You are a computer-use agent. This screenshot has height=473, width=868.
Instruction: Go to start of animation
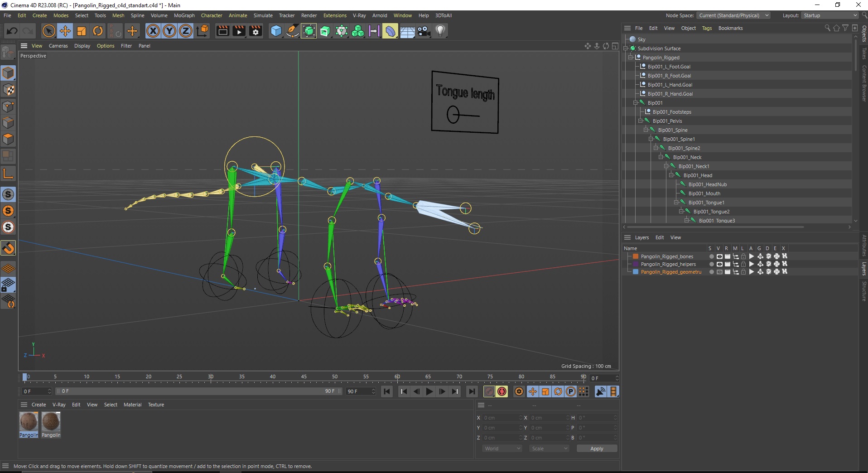pos(387,391)
